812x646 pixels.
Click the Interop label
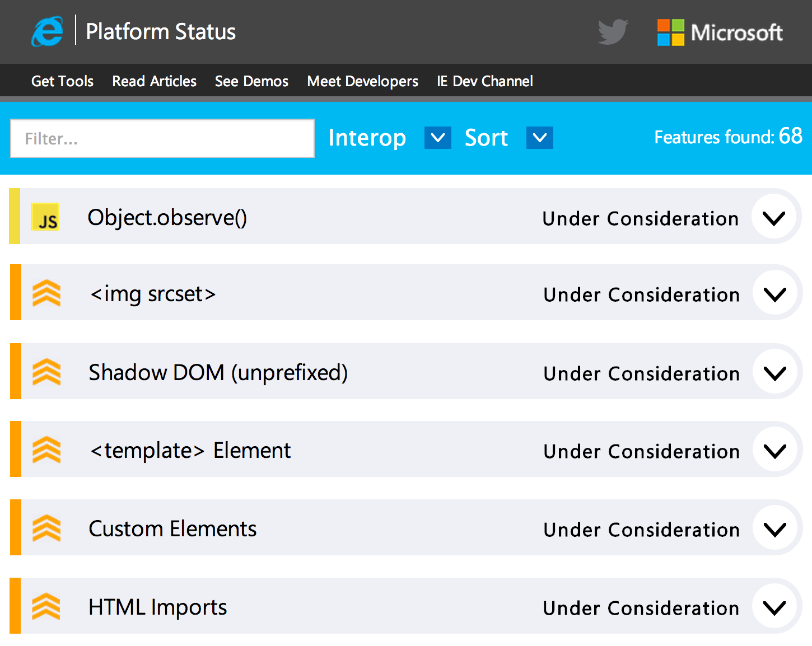[x=367, y=138]
